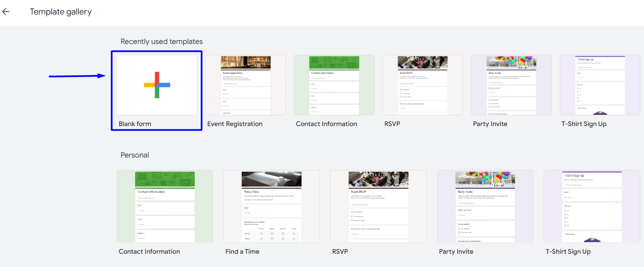Click the "Blank form" label text

pos(135,124)
